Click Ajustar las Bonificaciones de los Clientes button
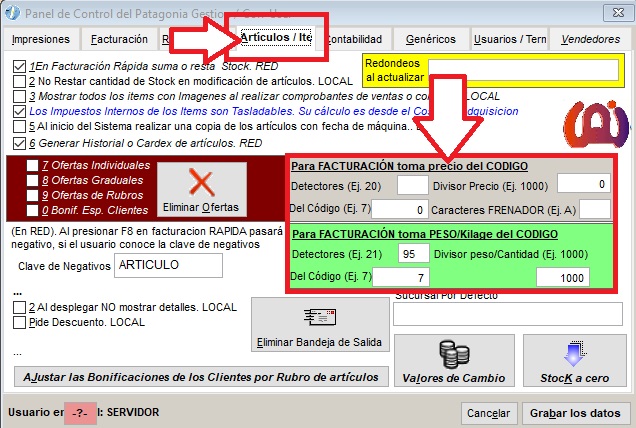 click(201, 377)
